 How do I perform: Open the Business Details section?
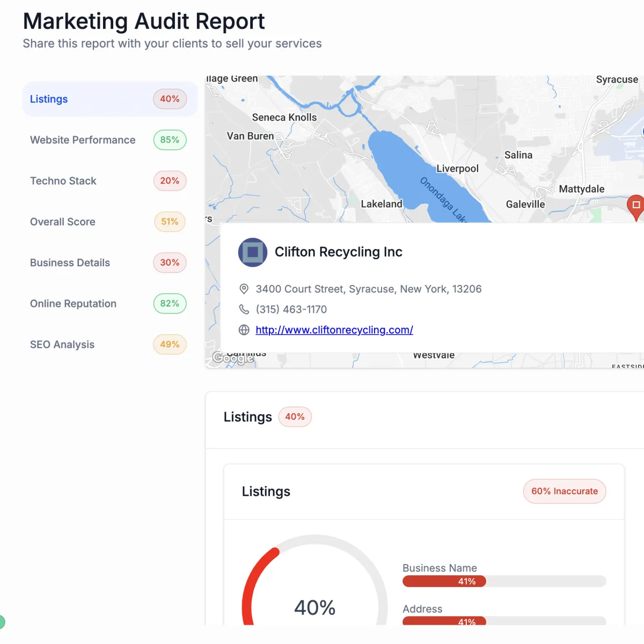(x=110, y=262)
